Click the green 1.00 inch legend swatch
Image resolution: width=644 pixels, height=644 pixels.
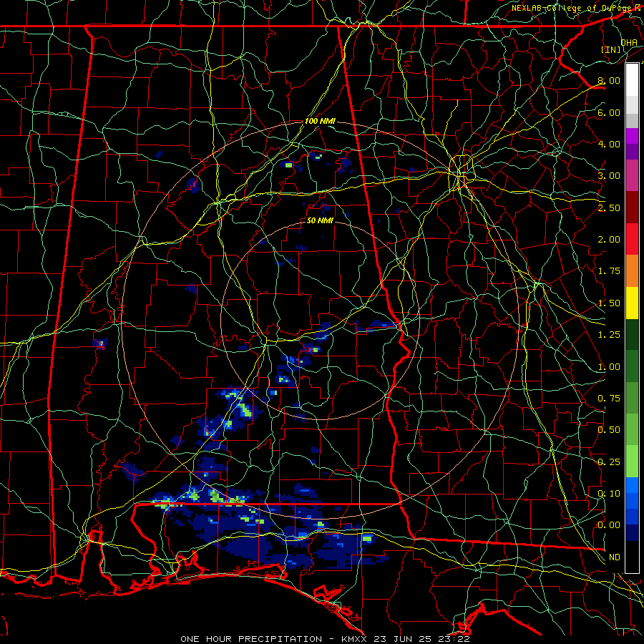tap(632, 366)
